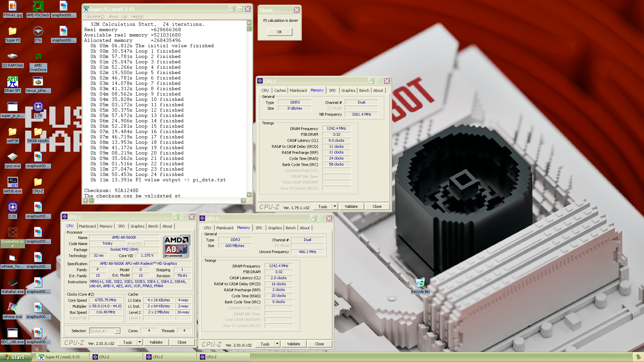The image size is (644, 362).
Task: Click the Windows start button
Action: coord(16,357)
